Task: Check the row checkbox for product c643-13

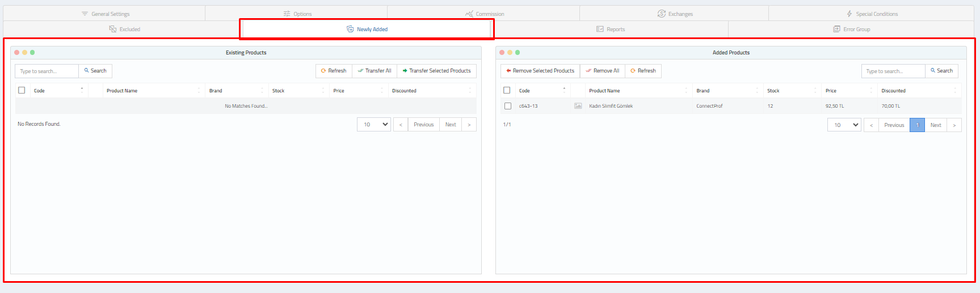Action: [x=507, y=106]
